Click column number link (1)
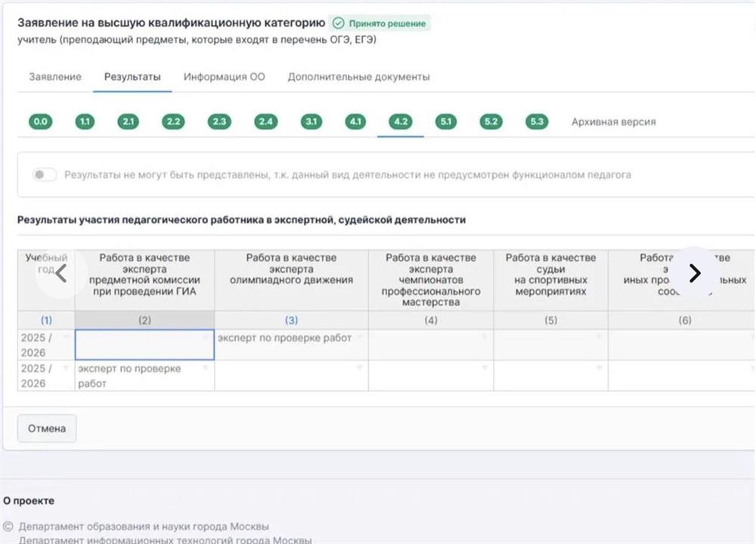Viewport: 756px width, 544px height. (x=46, y=320)
